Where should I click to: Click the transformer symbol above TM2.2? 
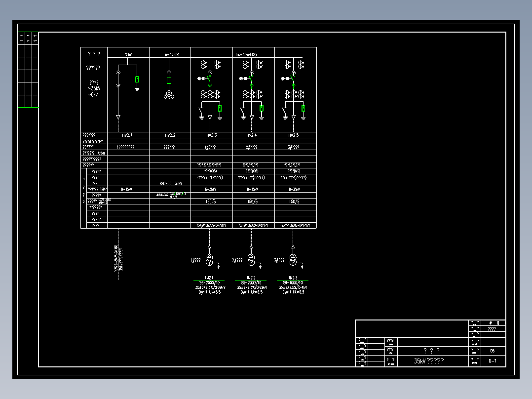pyautogui.click(x=251, y=260)
